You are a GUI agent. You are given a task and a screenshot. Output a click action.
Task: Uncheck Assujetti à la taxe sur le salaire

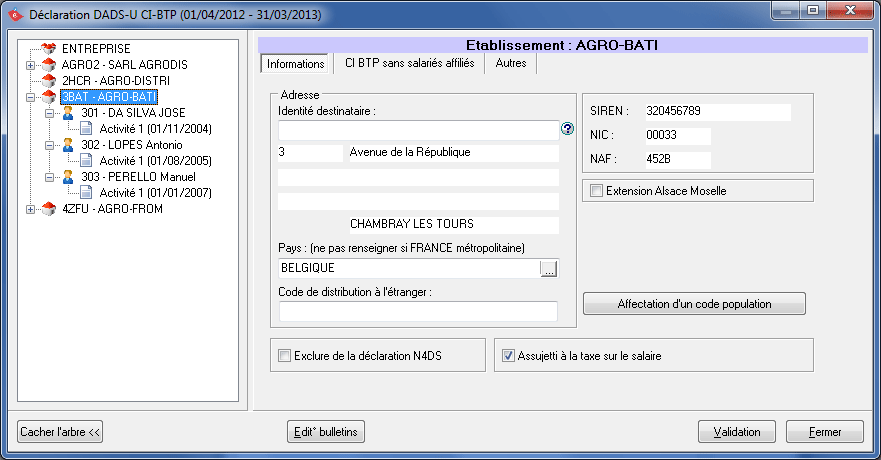[x=508, y=355]
